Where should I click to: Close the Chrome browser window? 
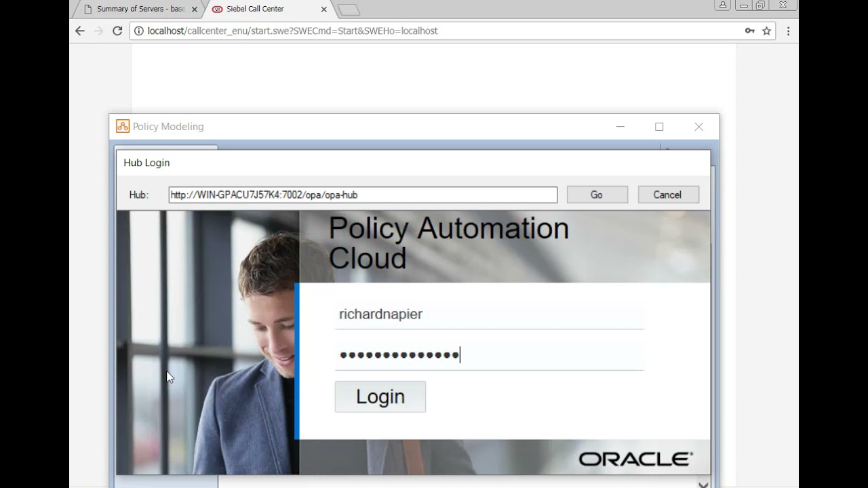pos(783,5)
